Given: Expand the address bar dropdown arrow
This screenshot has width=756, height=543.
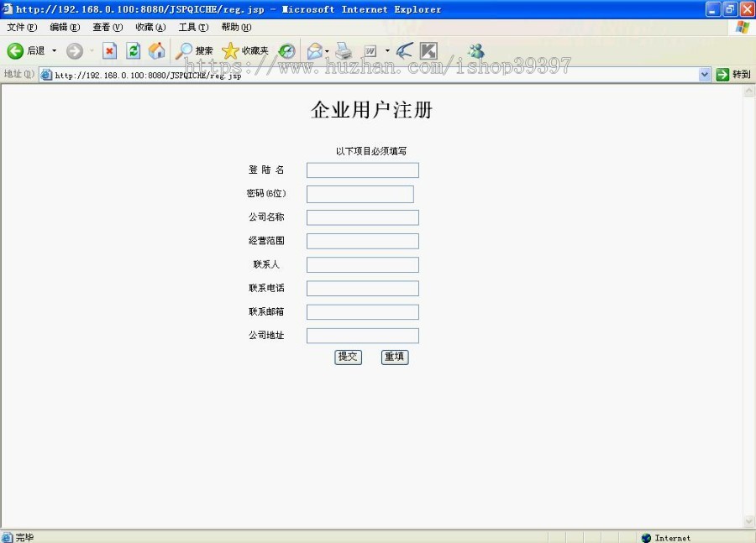Looking at the screenshot, I should 705,75.
